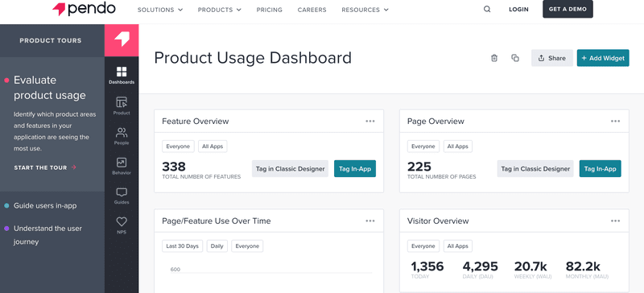The height and width of the screenshot is (293, 644).
Task: Duplicate dashboard with copy icon
Action: coord(515,58)
